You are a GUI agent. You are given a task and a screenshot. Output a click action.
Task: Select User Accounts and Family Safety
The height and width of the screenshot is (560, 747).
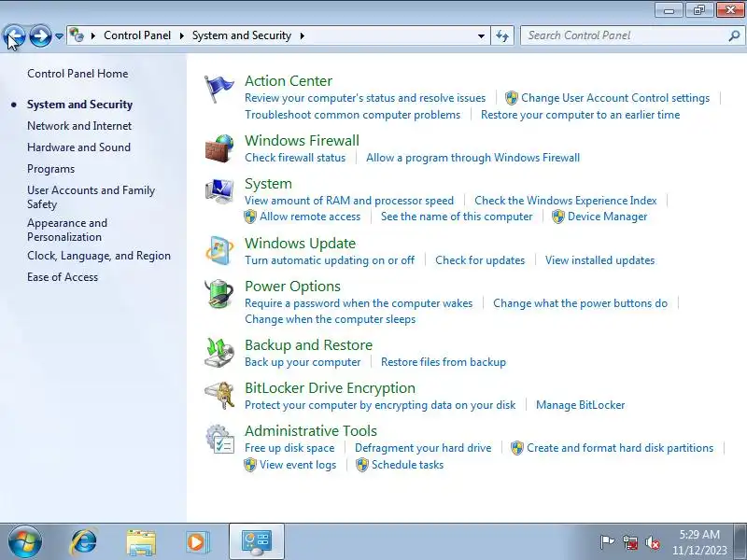pyautogui.click(x=91, y=197)
